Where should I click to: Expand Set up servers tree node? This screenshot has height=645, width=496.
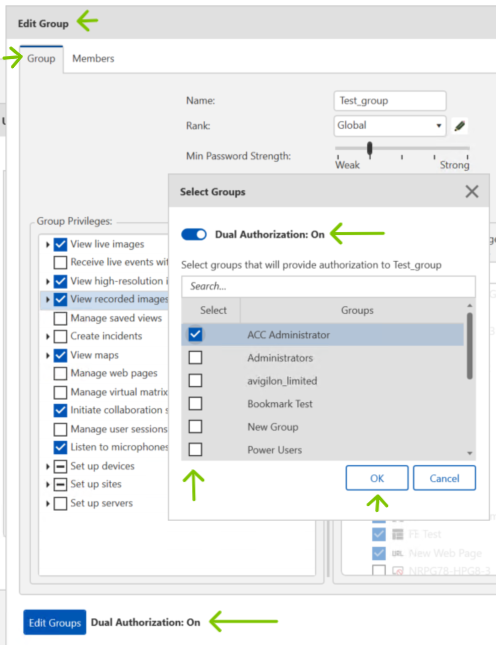point(48,504)
